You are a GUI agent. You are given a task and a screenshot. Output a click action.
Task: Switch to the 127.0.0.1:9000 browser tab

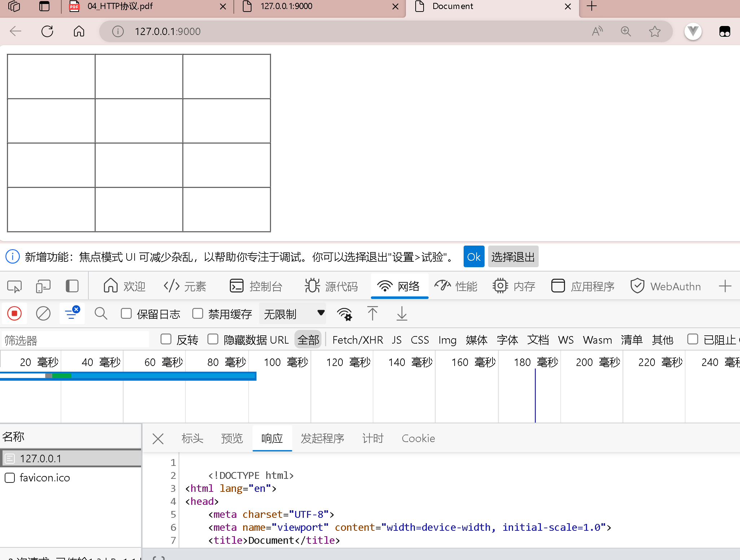[x=319, y=6]
